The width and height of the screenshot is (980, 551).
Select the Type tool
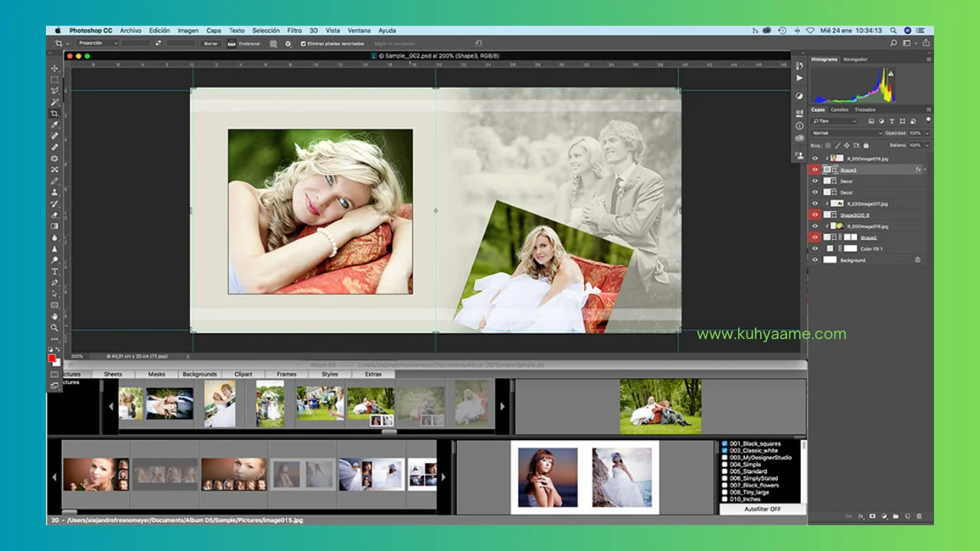[54, 272]
